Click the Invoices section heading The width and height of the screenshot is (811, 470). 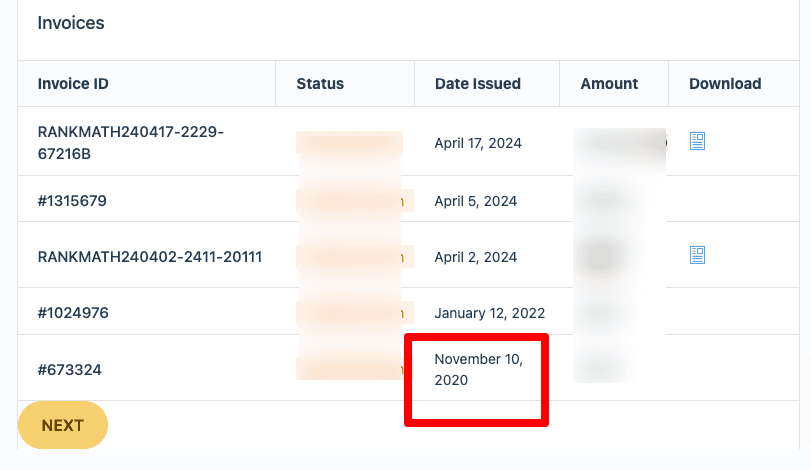[x=71, y=22]
